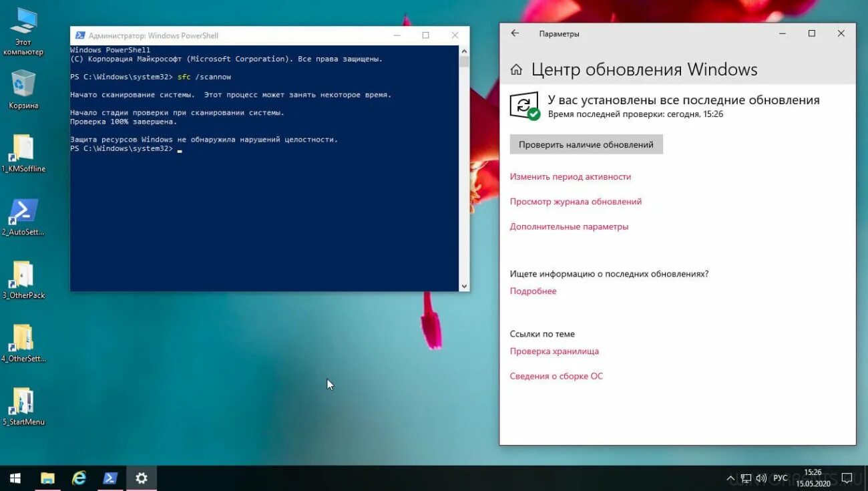Minimize the Параметры settings window
Image resolution: width=868 pixels, height=491 pixels.
pos(782,33)
